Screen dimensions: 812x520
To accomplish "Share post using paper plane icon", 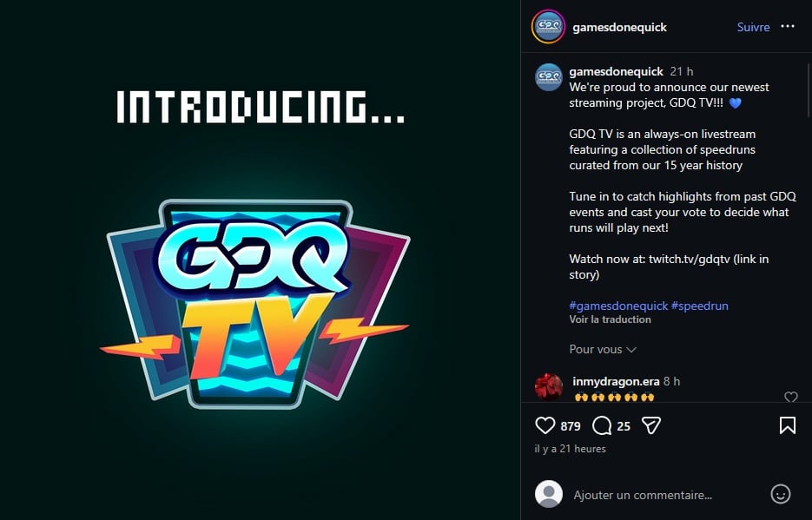I will (x=651, y=425).
